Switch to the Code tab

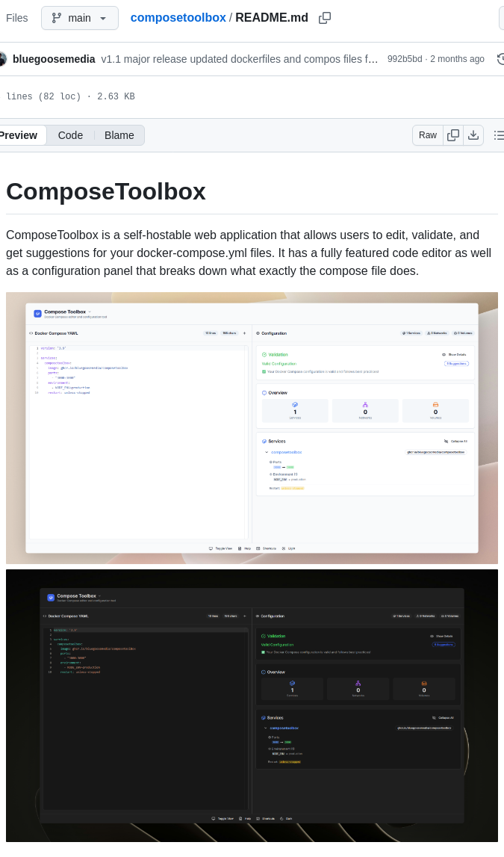click(x=70, y=135)
